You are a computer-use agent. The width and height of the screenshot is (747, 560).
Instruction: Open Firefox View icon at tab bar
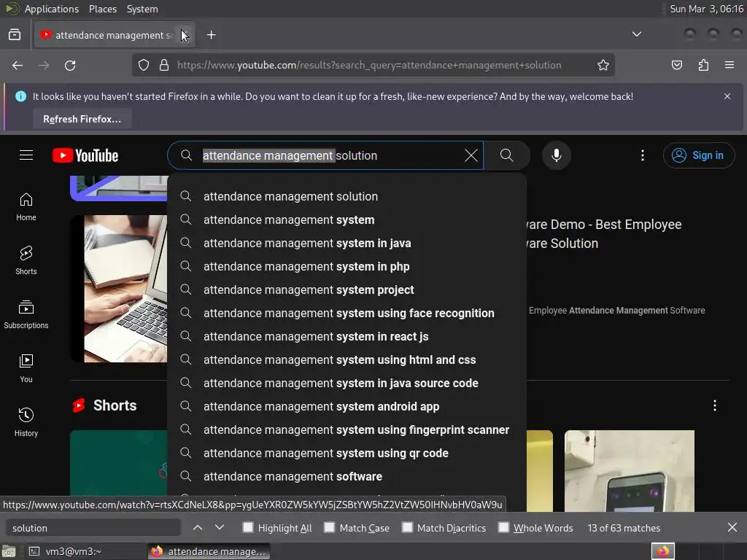click(15, 35)
